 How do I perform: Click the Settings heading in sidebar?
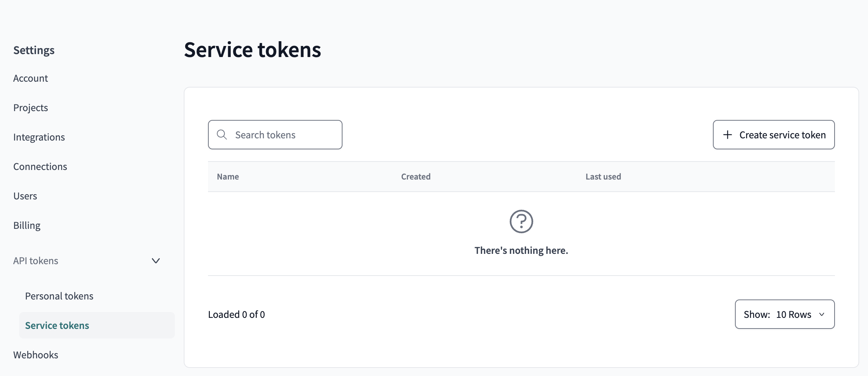tap(33, 50)
